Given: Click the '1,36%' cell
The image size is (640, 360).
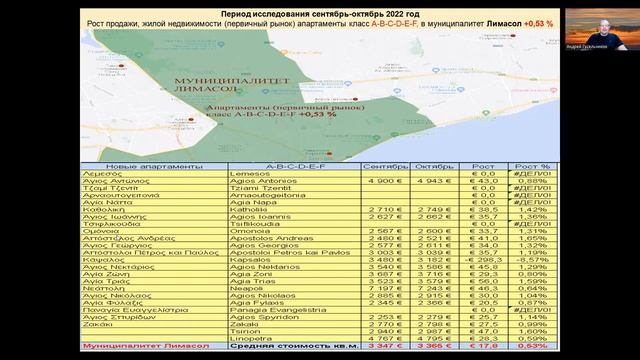Looking at the screenshot, I should pos(532,217).
